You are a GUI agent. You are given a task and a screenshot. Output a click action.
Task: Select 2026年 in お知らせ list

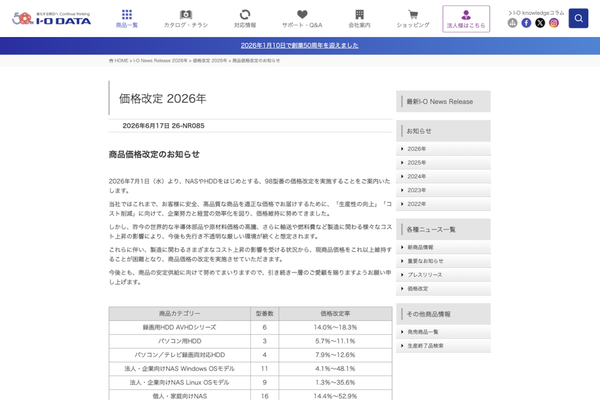[x=443, y=149]
